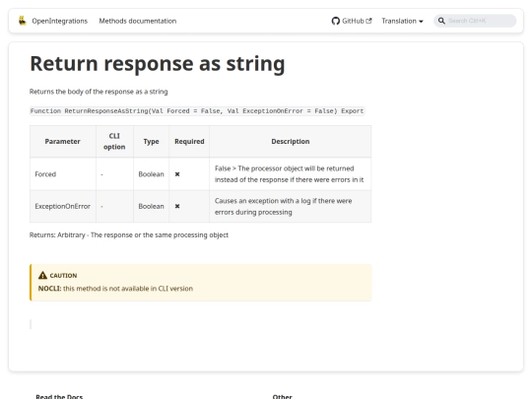532x399 pixels.
Task: Click the OpenIntegrations logo icon
Action: [x=23, y=21]
